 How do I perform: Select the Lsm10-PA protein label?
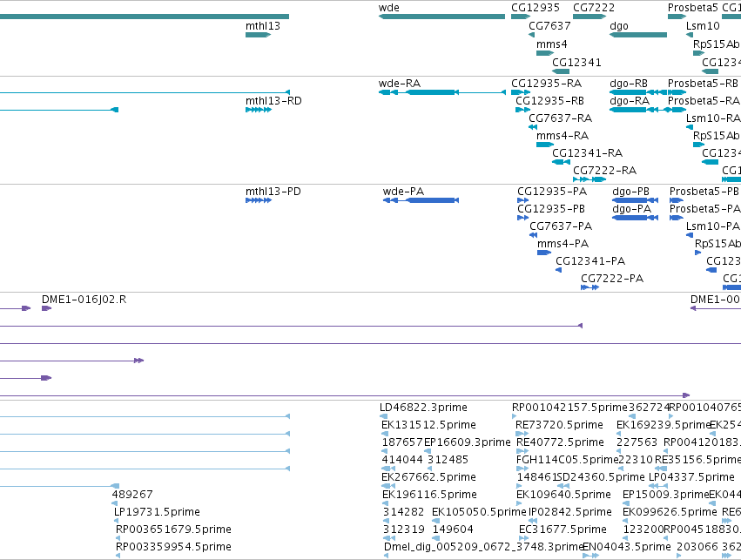pyautogui.click(x=712, y=226)
